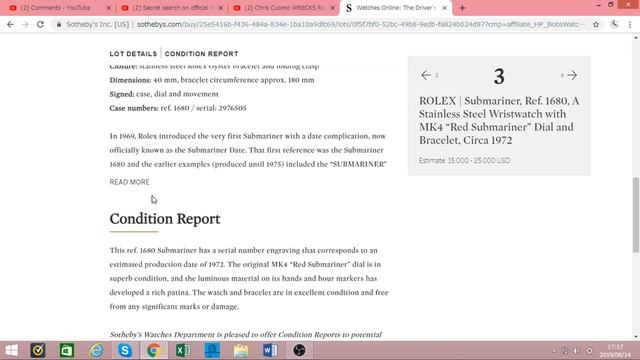Click the ROLEX Submariner lot title

[499, 120]
